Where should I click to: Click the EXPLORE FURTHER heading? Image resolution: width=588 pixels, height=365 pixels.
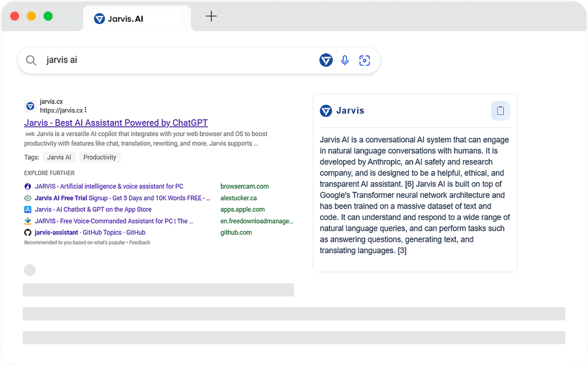[50, 173]
